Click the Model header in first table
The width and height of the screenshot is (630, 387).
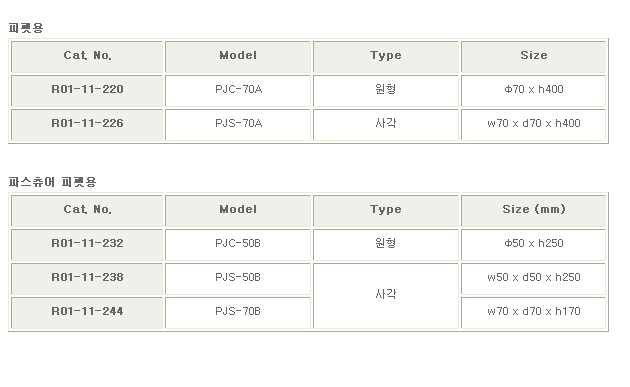coord(238,57)
